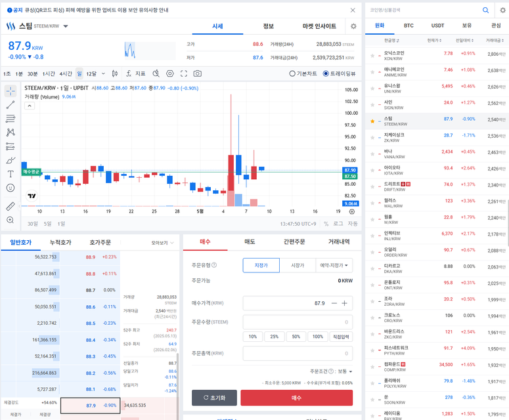The image size is (509, 420).
Task: Click the coin name search field
Action: pyautogui.click(x=424, y=10)
